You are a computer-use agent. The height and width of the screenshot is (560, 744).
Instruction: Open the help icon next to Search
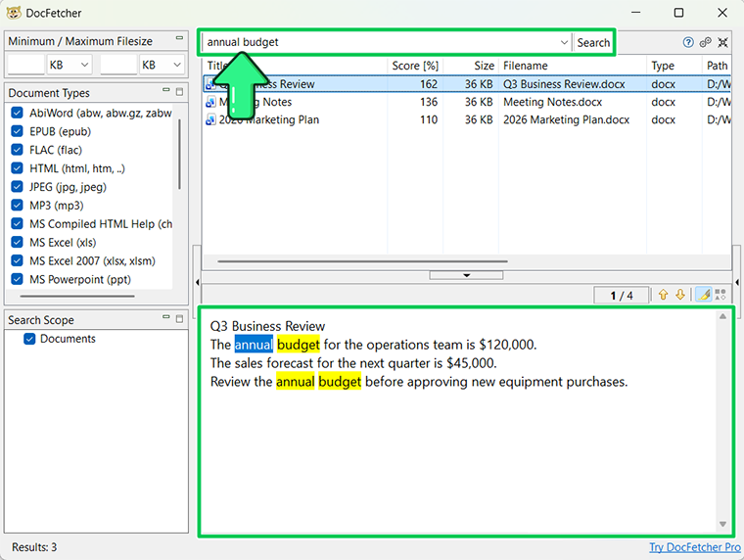click(688, 42)
